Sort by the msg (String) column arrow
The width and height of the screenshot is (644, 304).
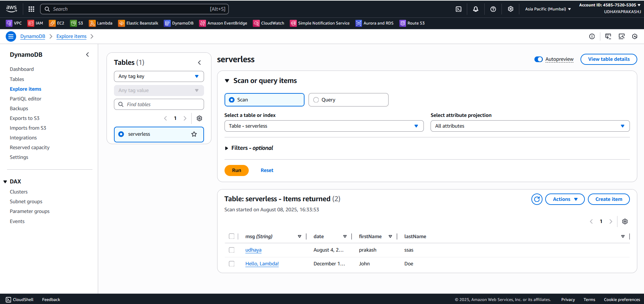pos(299,236)
